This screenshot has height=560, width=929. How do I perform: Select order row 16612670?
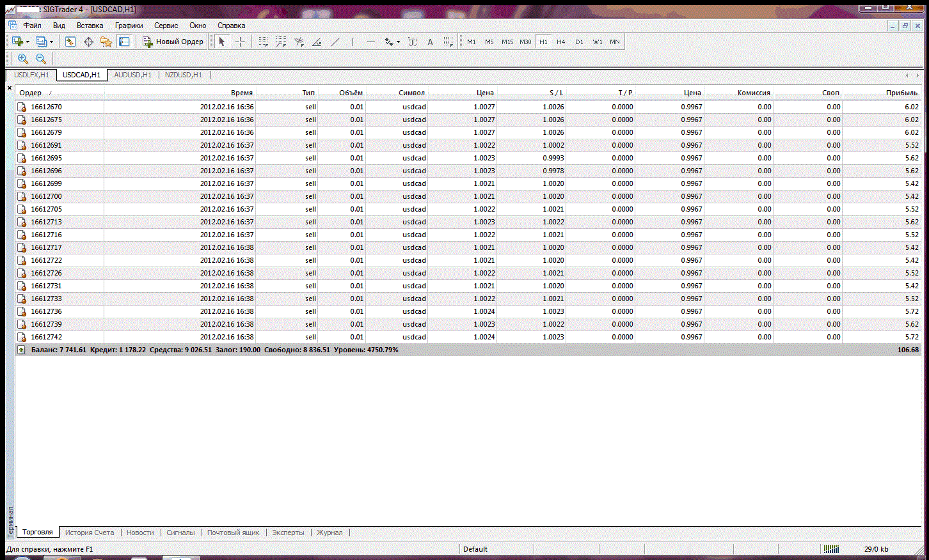(x=468, y=107)
